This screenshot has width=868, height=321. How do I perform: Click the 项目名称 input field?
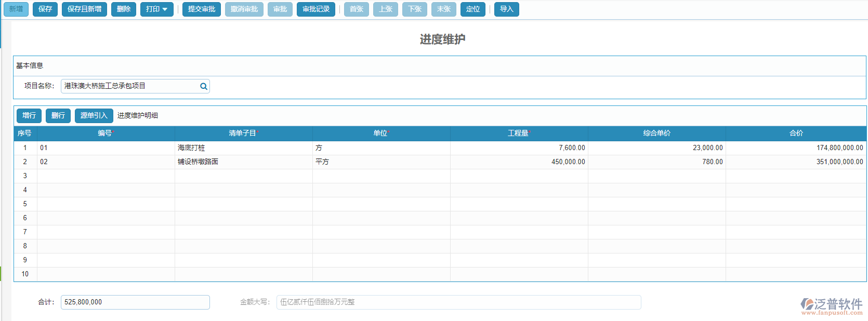coord(130,86)
